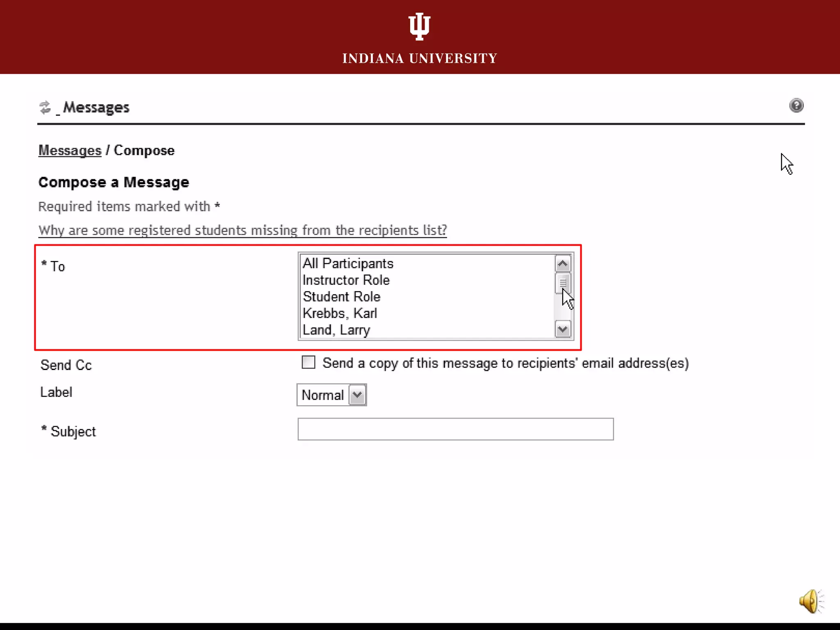Click into the Subject text field
Viewport: 840px width, 630px height.
456,429
